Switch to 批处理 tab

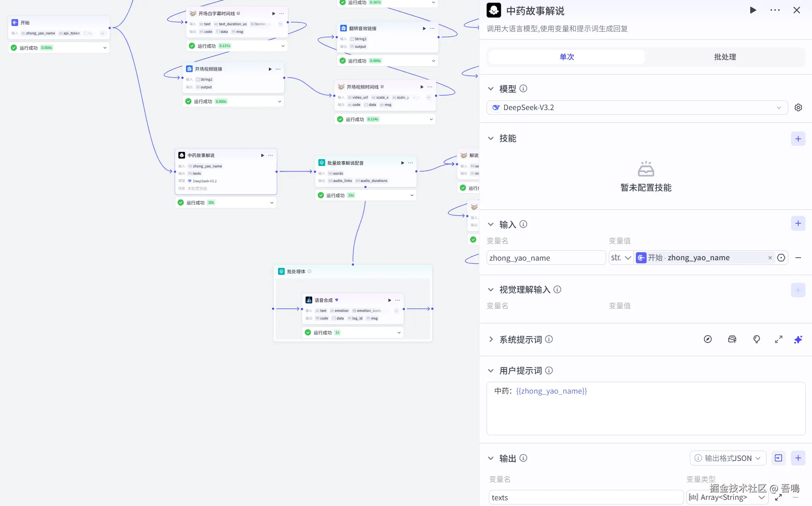tap(725, 57)
